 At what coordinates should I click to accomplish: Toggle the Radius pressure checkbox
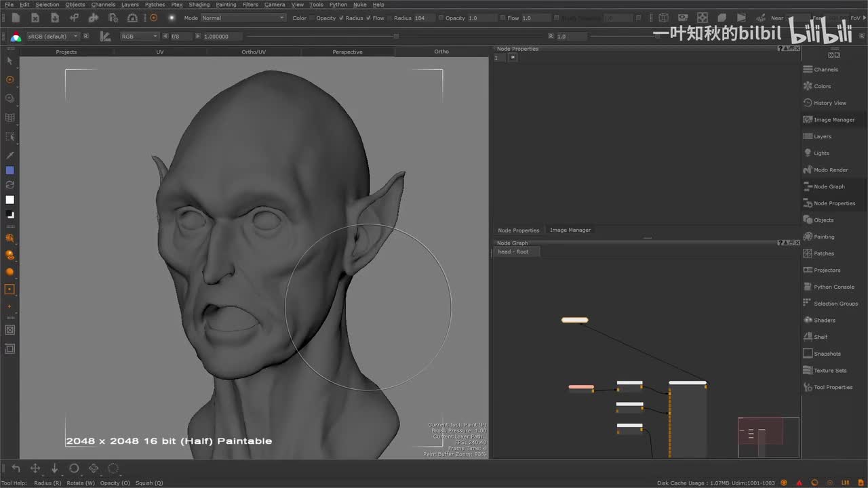[341, 18]
